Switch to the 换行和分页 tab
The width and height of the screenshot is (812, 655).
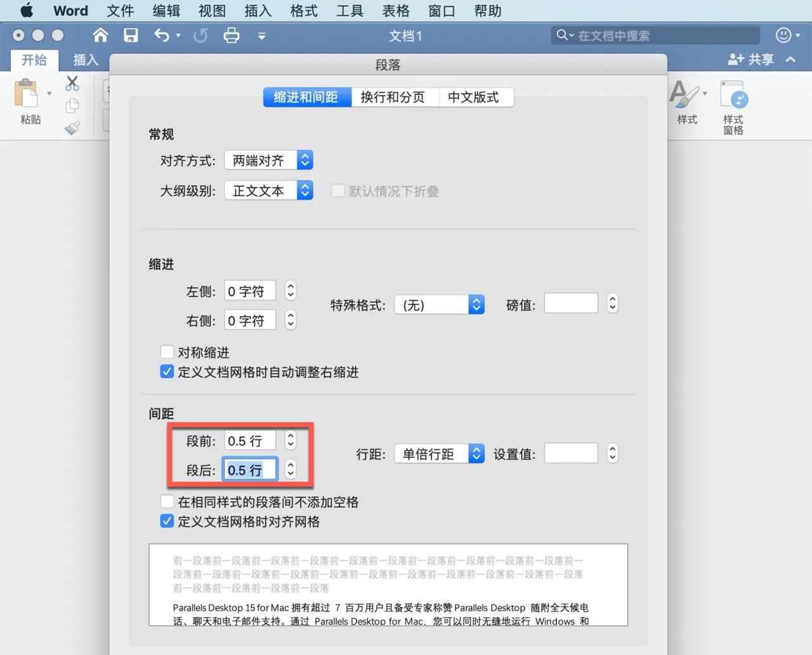[x=395, y=97]
